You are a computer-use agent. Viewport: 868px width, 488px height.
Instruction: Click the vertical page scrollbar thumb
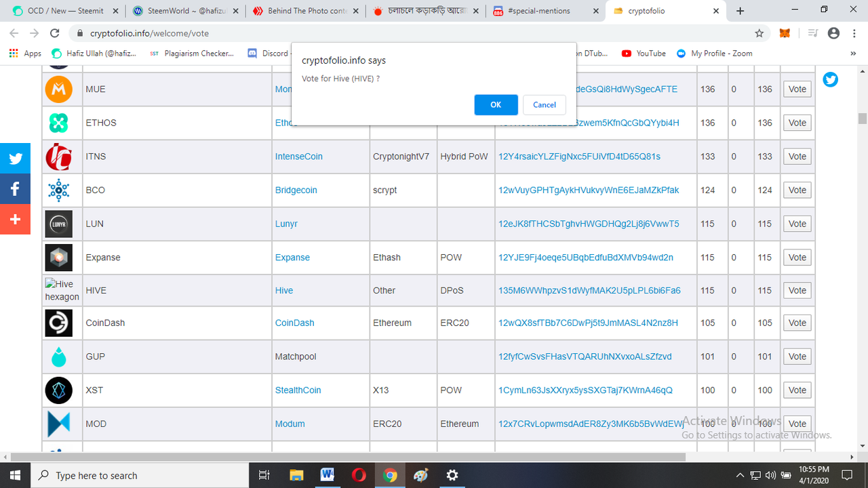pyautogui.click(x=863, y=119)
